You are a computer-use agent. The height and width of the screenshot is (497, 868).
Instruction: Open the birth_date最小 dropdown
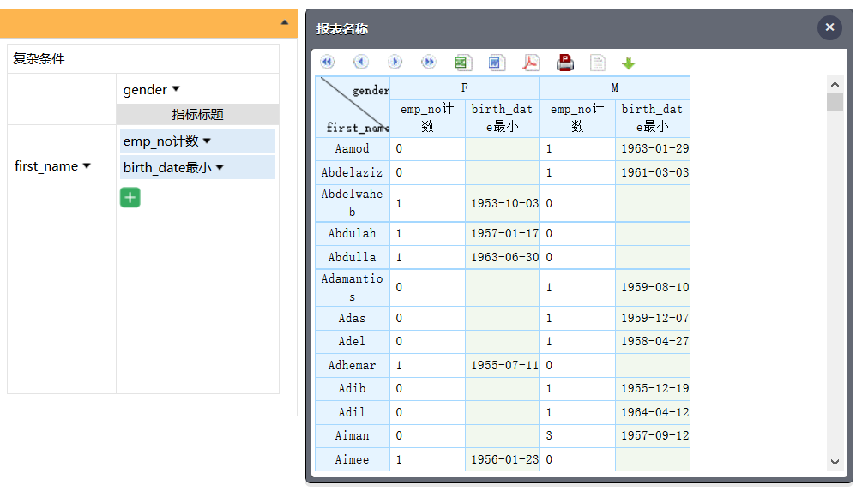tap(220, 168)
